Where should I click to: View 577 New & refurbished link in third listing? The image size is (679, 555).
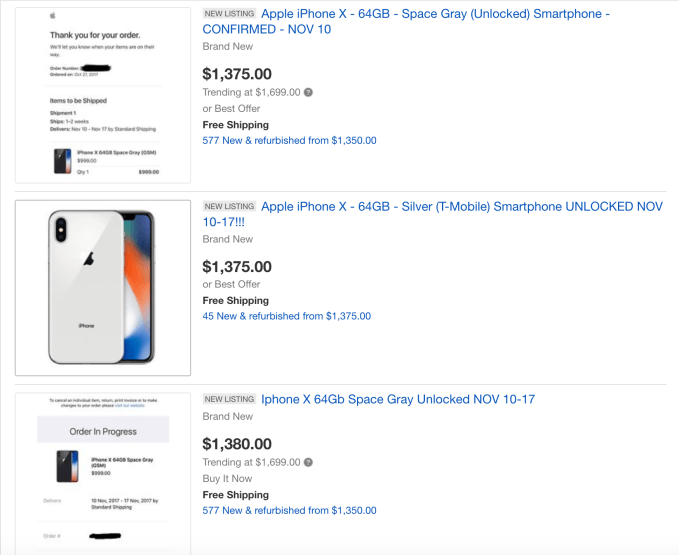(x=289, y=510)
